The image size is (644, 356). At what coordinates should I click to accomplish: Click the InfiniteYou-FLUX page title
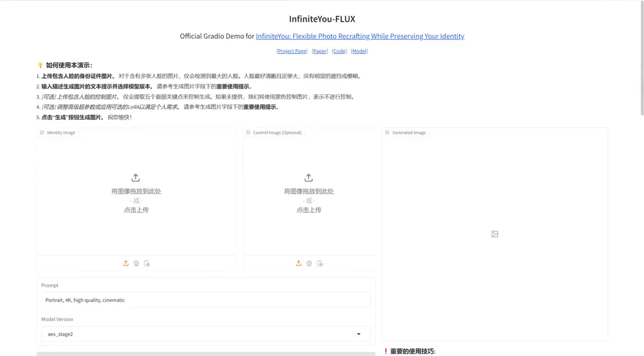point(322,19)
